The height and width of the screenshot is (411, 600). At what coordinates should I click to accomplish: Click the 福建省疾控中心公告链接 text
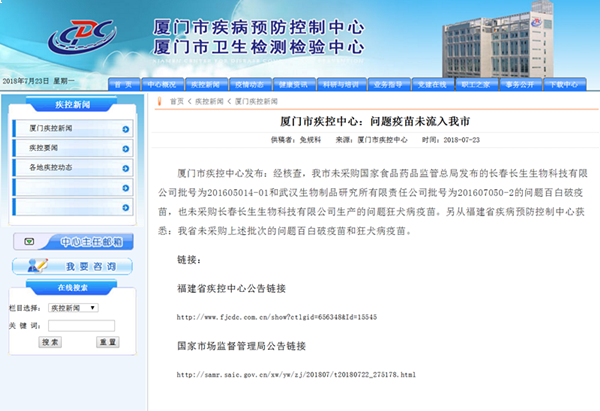point(232,289)
